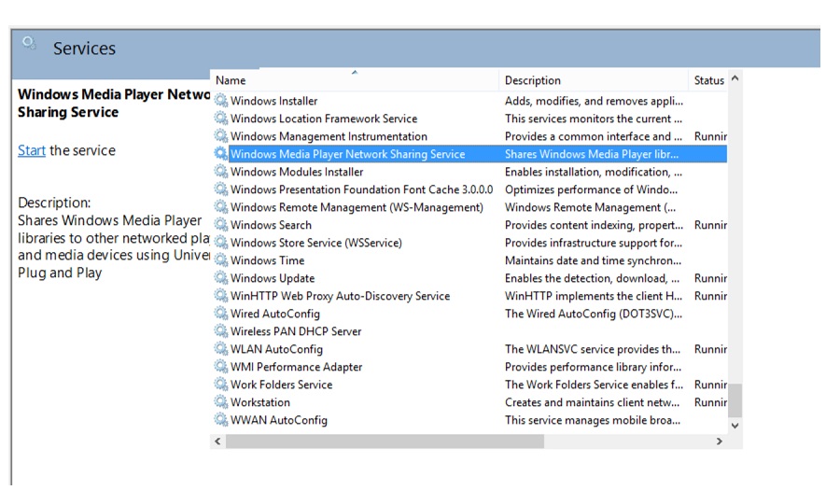Select Windows Location Framework Service row
The image size is (840, 504).
[324, 119]
